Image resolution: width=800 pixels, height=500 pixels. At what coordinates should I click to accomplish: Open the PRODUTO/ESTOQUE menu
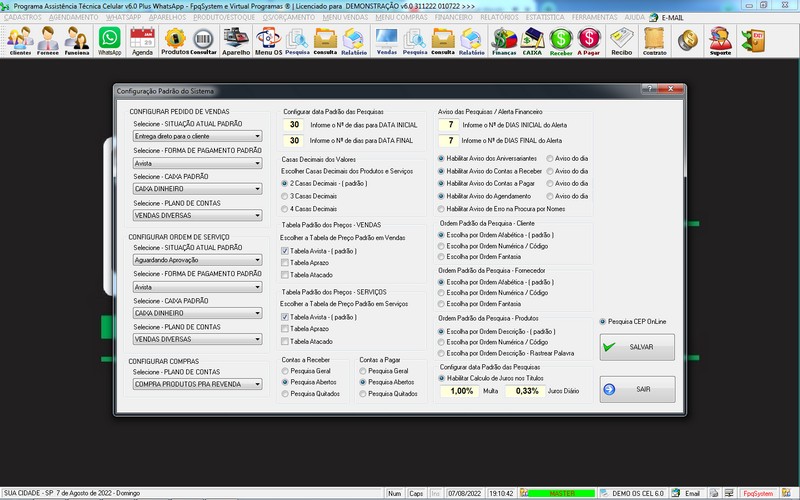click(223, 17)
